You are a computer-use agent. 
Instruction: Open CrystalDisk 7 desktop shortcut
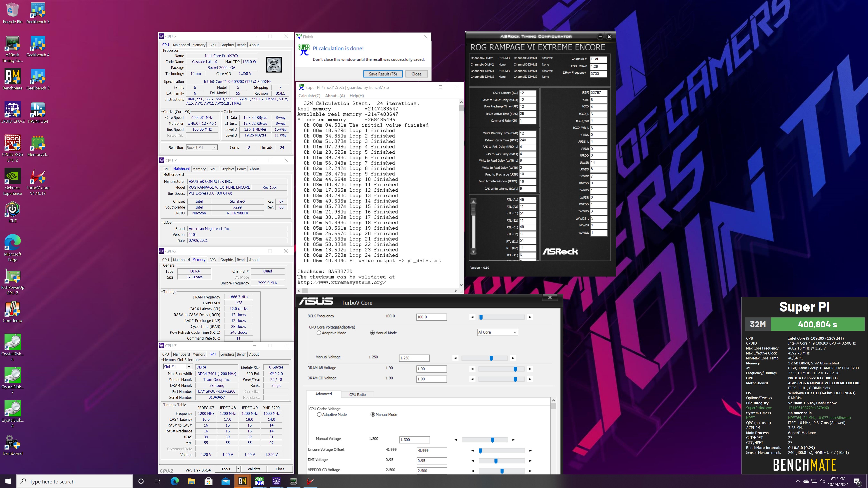coord(12,381)
